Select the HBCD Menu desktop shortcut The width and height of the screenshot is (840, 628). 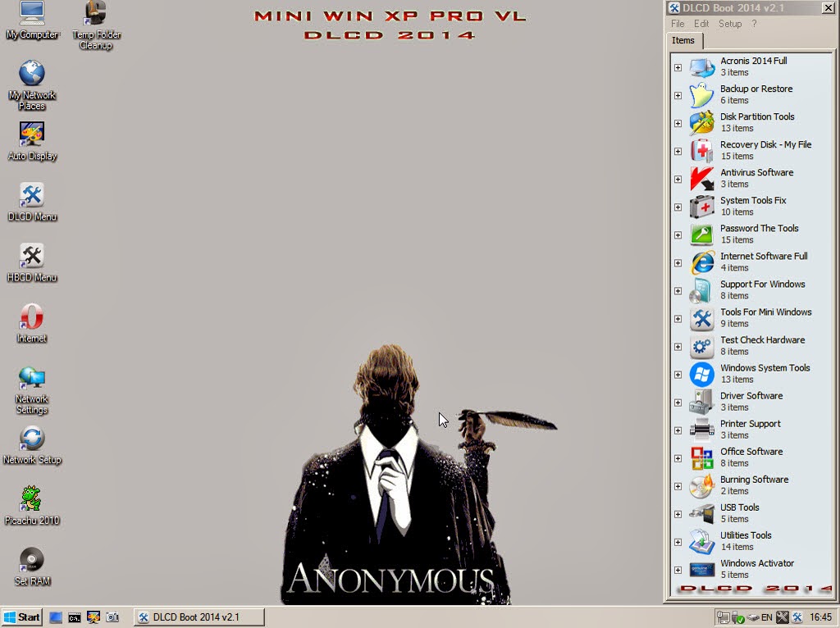pos(32,263)
